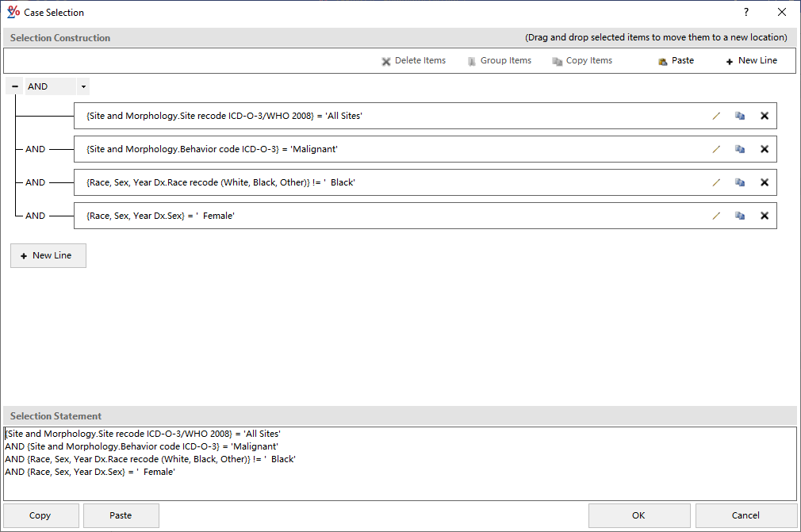The height and width of the screenshot is (532, 801).
Task: Click the New Line button below the conditions
Action: [x=48, y=255]
